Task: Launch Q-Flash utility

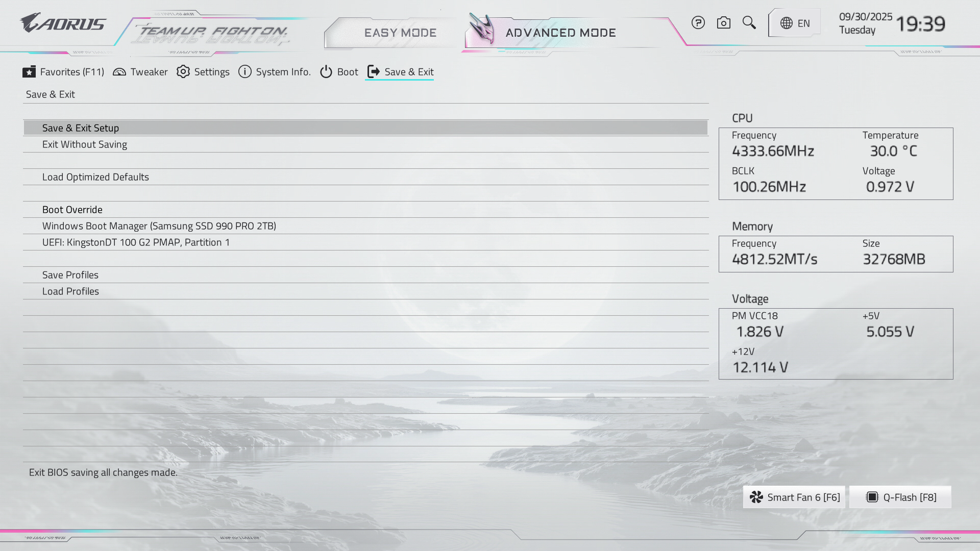Action: pos(900,497)
